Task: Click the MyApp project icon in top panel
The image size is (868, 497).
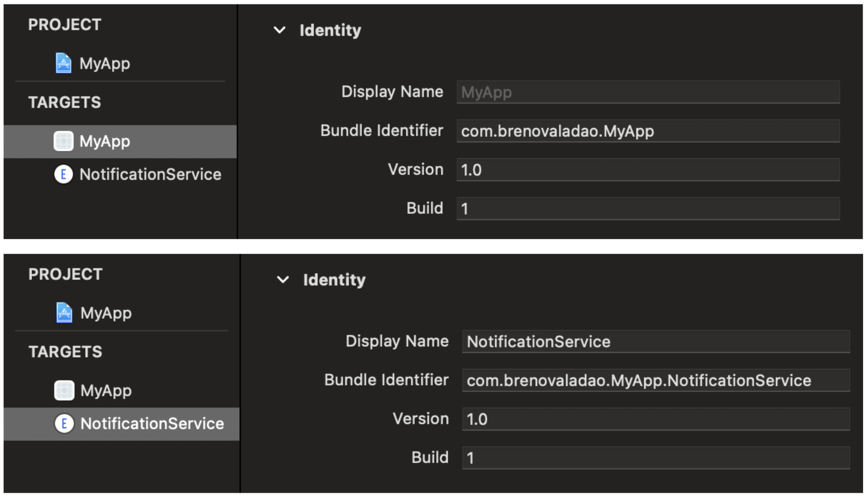Action: (x=63, y=63)
